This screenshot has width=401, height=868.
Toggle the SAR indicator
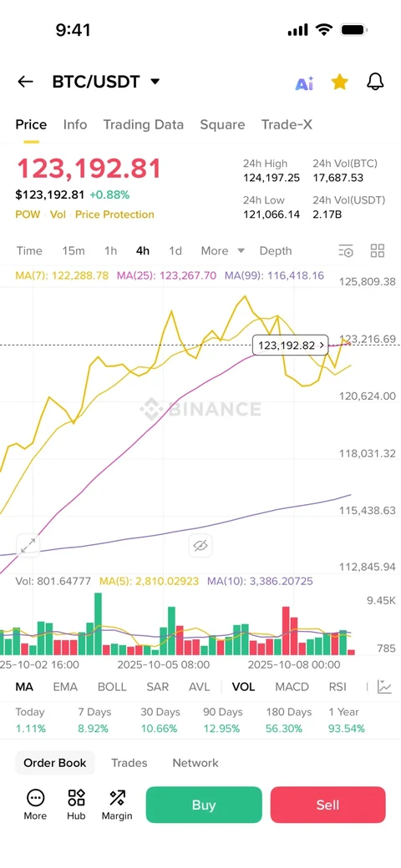157,687
